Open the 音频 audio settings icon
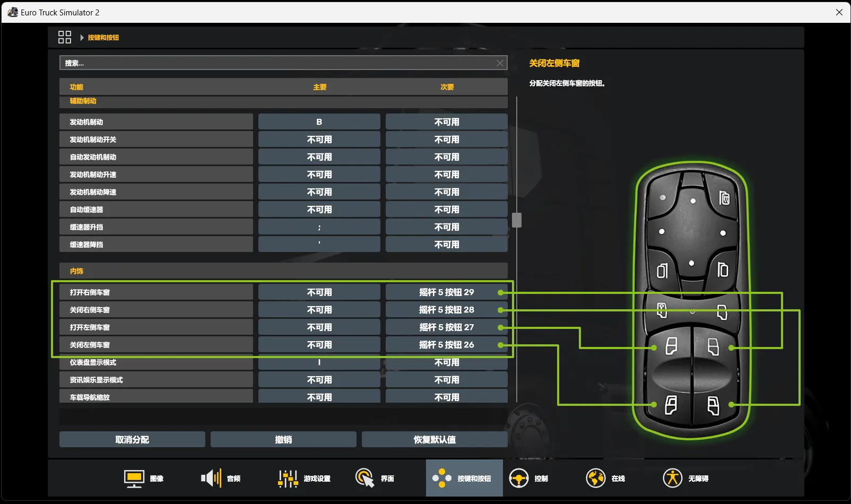 [x=211, y=478]
